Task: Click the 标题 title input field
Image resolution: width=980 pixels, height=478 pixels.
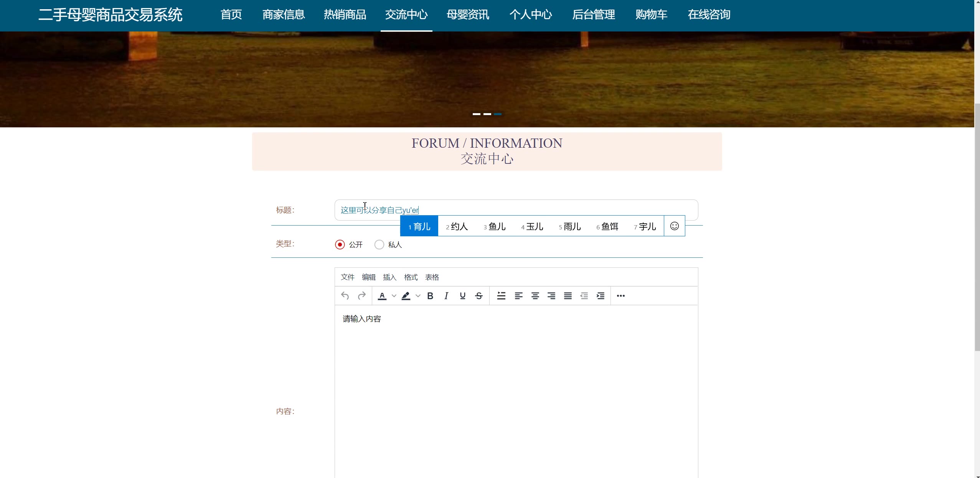Action: click(x=556, y=210)
